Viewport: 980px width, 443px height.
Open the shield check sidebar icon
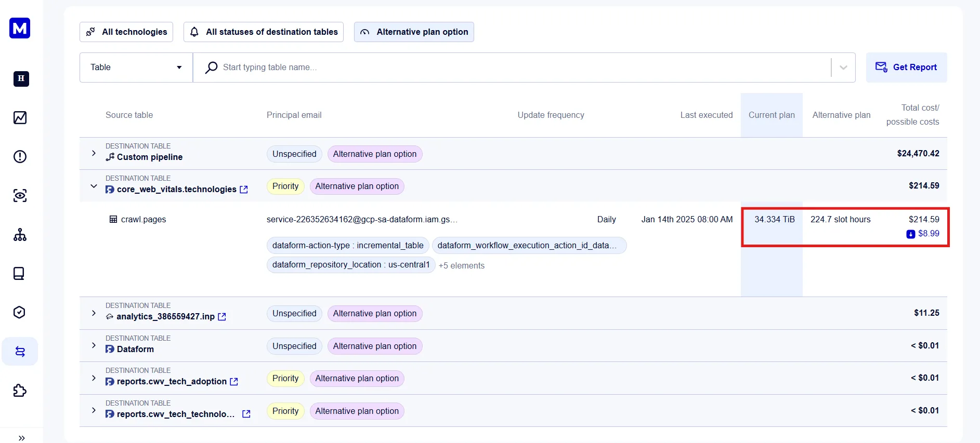tap(20, 312)
